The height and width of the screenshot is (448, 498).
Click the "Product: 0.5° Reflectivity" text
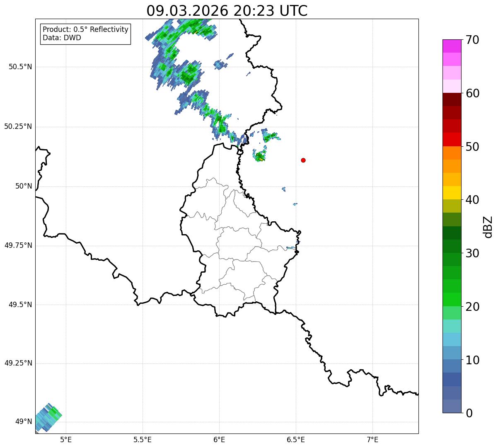(x=85, y=30)
